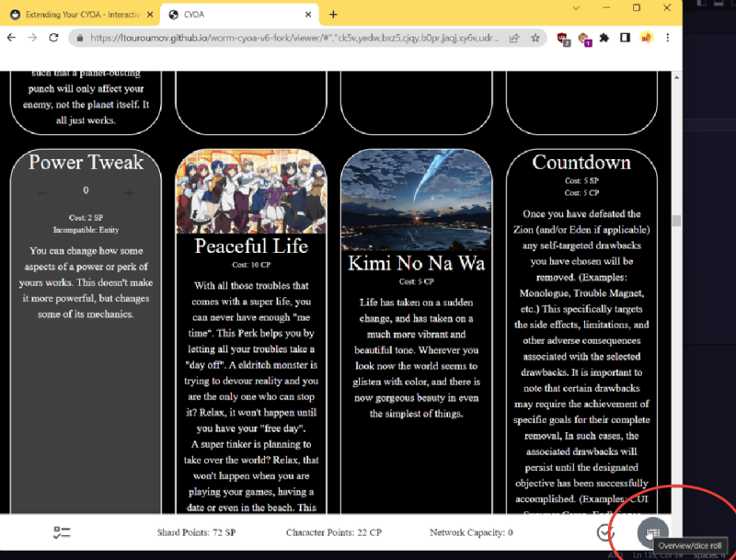Decrease Power Tweak count with minus

pyautogui.click(x=42, y=193)
